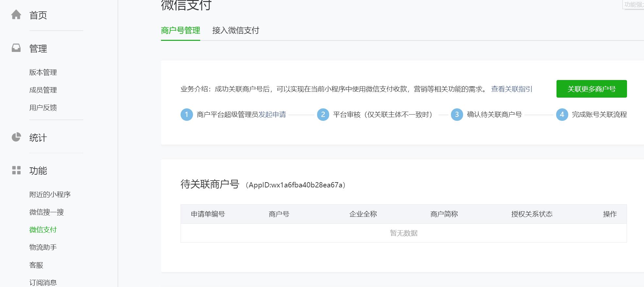The width and height of the screenshot is (644, 287).
Task: Click the 发起申请 link
Action: coord(272,115)
